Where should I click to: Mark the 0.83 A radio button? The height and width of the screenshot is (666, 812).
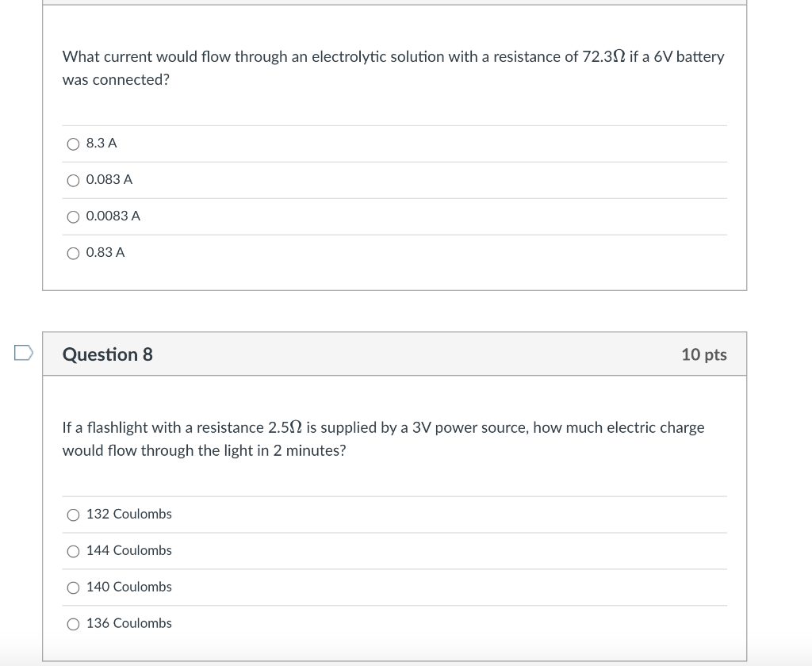[73, 253]
